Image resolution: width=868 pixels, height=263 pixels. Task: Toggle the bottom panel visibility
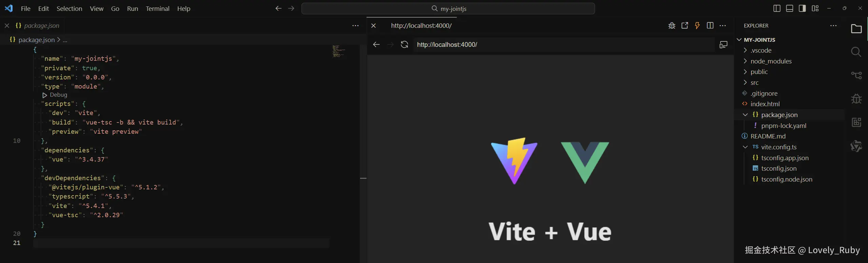coord(790,8)
